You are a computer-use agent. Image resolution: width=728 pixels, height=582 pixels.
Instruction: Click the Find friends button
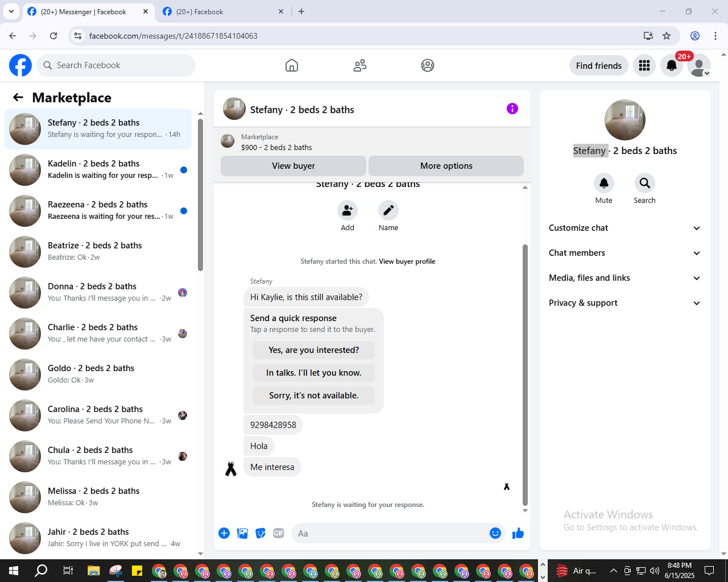(x=599, y=65)
